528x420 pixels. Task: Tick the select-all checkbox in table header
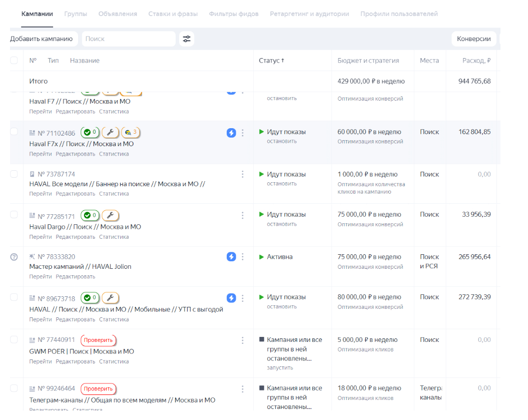(14, 61)
